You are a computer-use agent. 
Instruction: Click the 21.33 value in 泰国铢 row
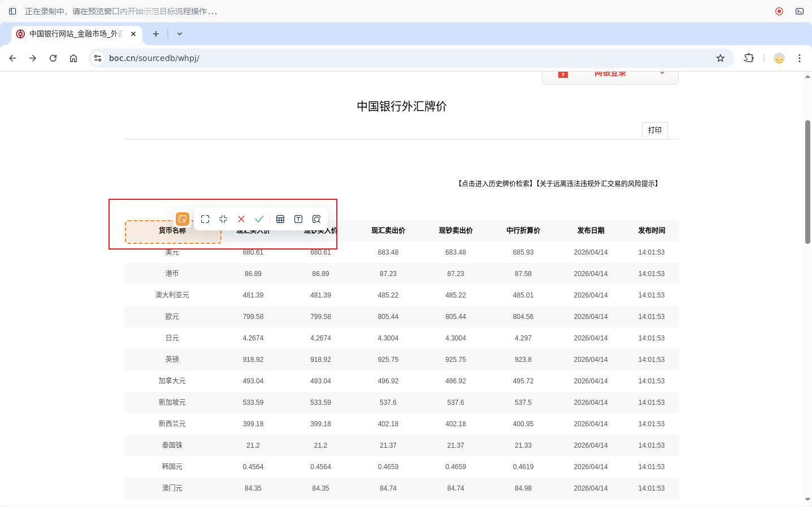[523, 445]
